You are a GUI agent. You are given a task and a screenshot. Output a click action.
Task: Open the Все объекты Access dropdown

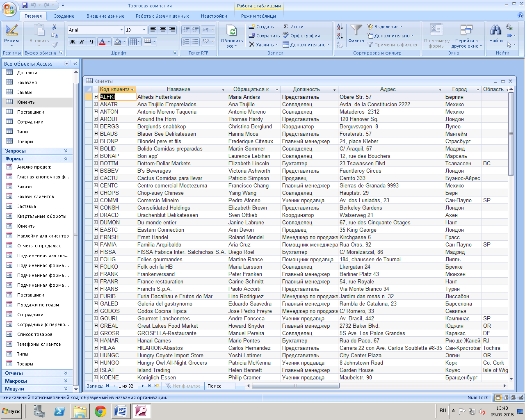point(67,64)
